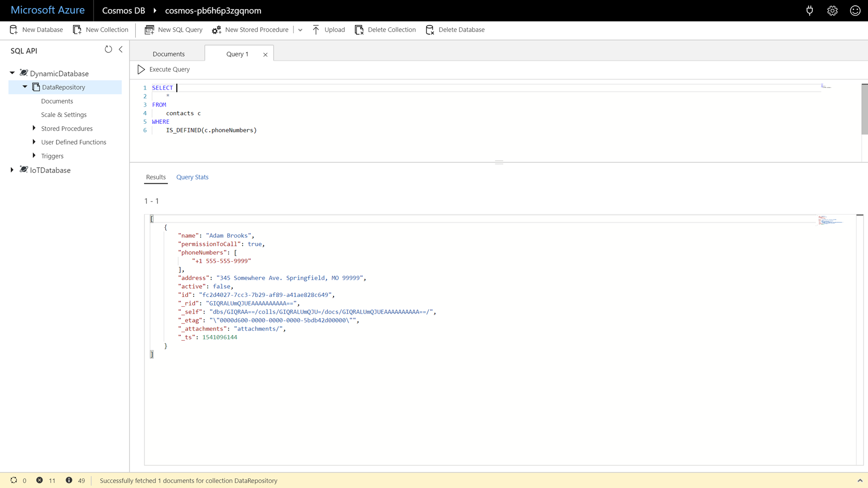This screenshot has height=488, width=868.
Task: Expand the IoTDatabase tree node
Action: click(x=12, y=170)
